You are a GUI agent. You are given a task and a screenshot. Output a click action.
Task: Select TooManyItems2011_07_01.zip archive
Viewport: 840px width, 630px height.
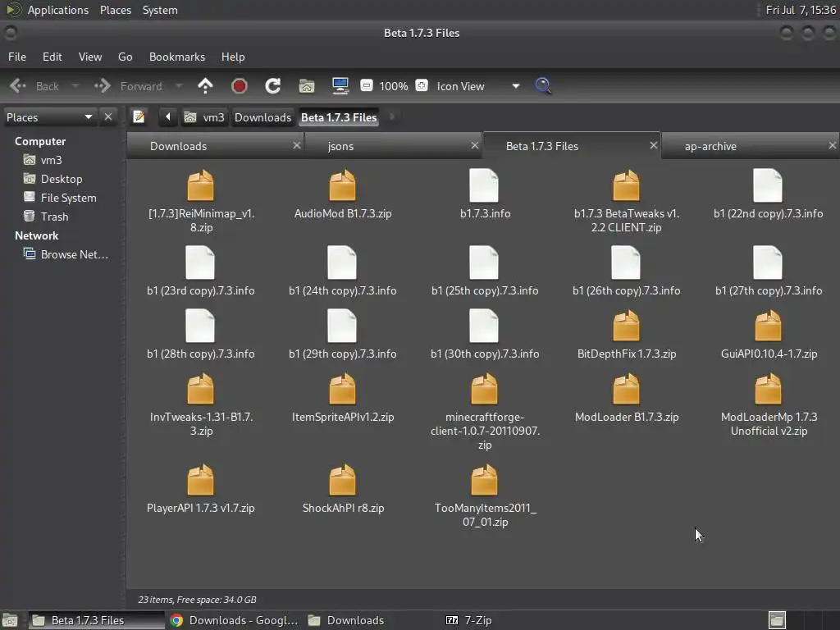[x=485, y=496]
